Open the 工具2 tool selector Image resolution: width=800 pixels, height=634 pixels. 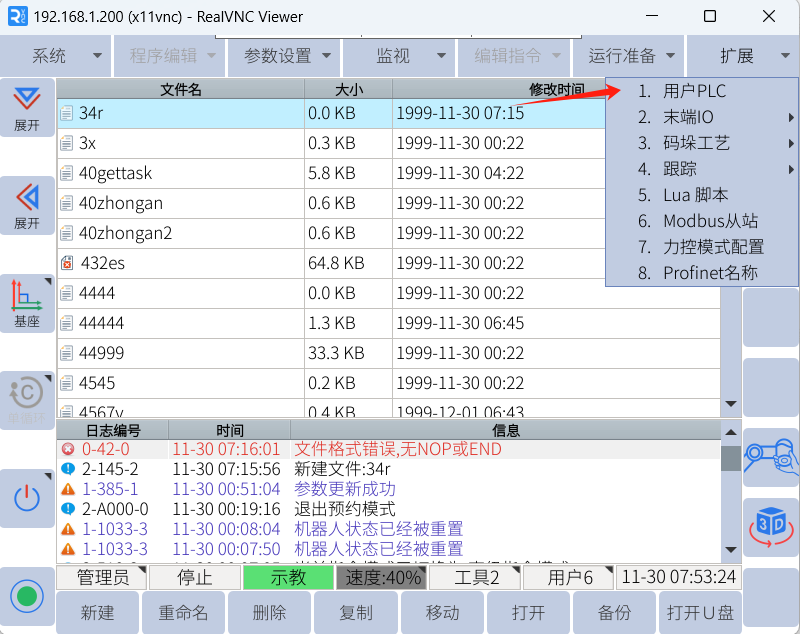tap(477, 577)
